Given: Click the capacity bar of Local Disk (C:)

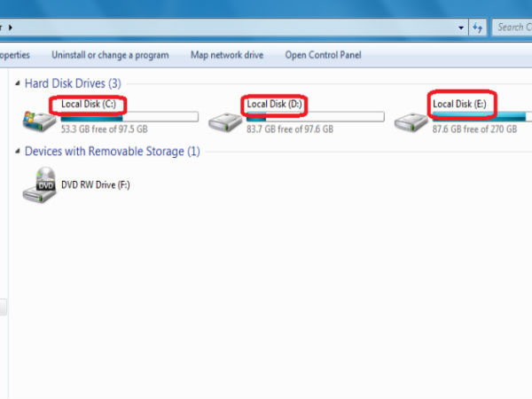Looking at the screenshot, I should 129,117.
